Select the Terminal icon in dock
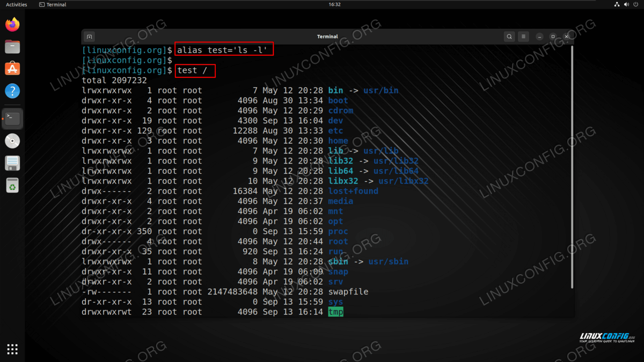 pos(12,119)
